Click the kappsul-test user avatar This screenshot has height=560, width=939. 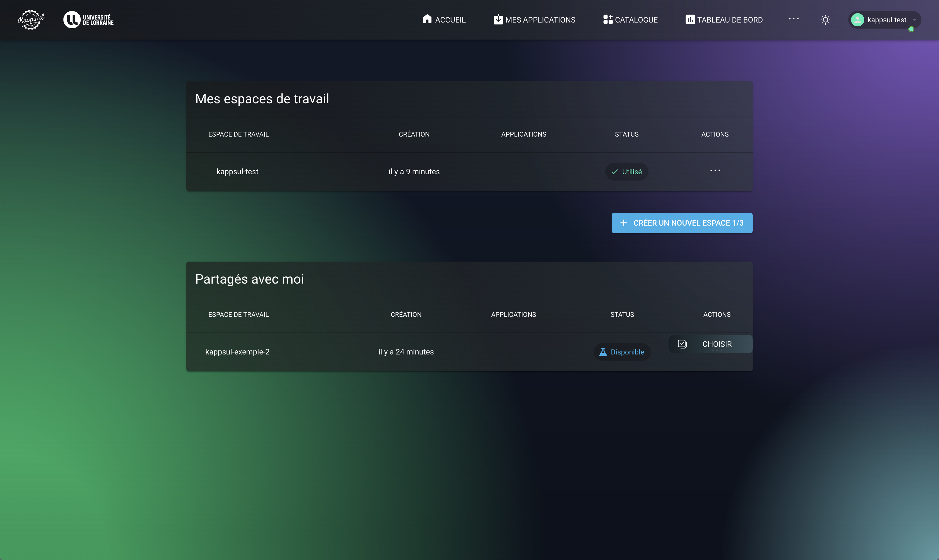coord(857,20)
